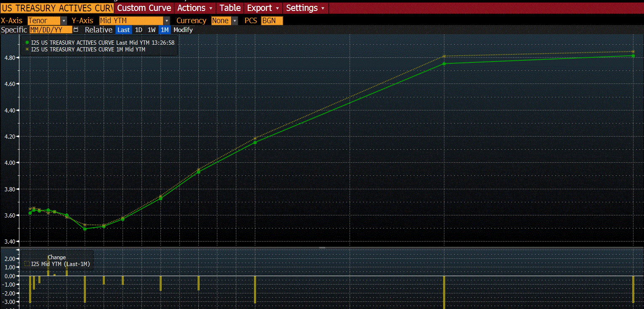Click Modify next to relative periods

(183, 30)
